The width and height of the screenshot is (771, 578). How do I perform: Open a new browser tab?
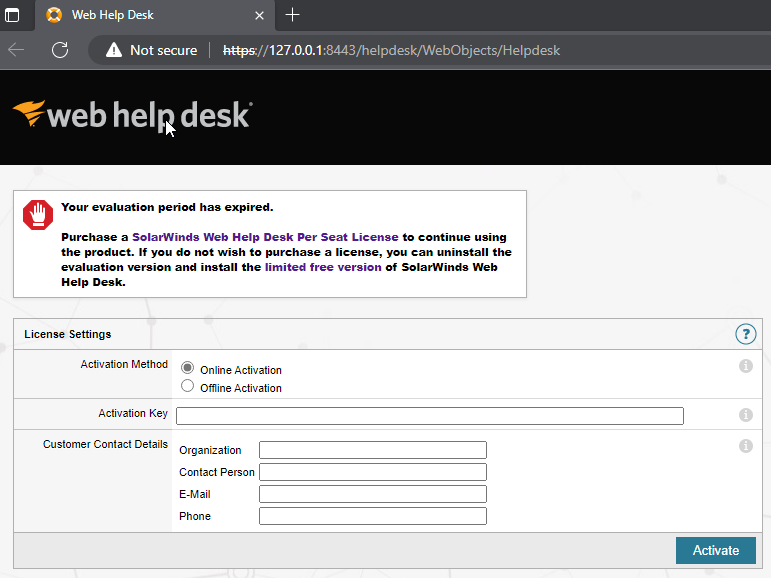292,15
